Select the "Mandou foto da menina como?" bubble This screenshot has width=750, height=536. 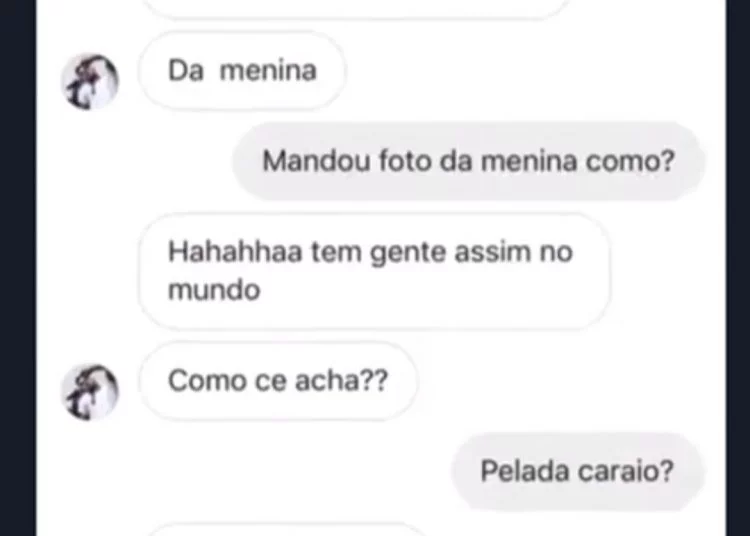pyautogui.click(x=468, y=161)
